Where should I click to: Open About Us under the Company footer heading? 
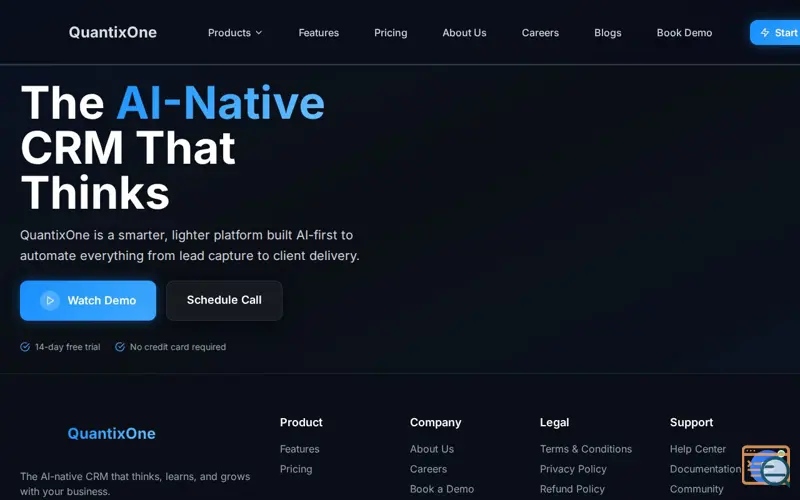(432, 449)
